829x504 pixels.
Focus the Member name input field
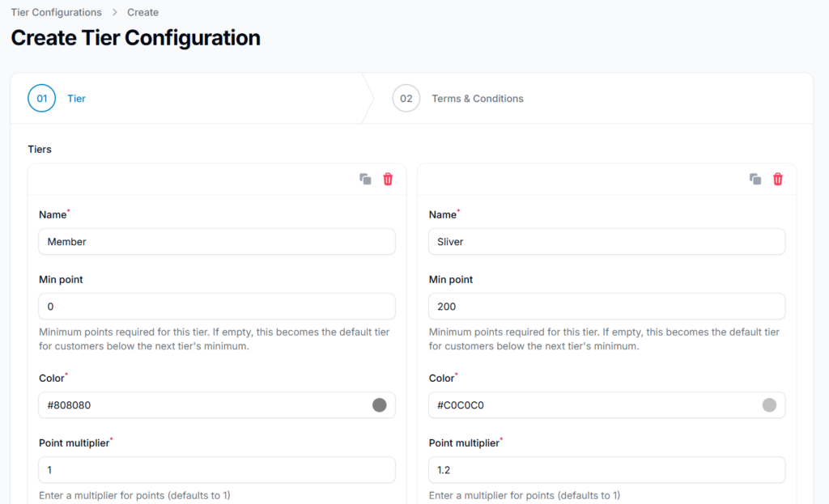(x=217, y=241)
